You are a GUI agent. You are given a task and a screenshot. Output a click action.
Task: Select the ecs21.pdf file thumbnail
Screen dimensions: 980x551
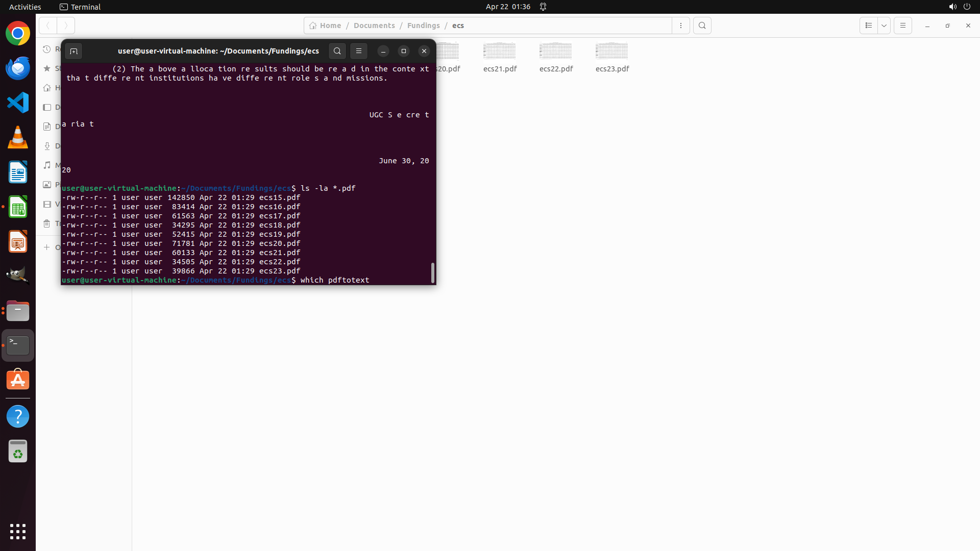pyautogui.click(x=500, y=52)
